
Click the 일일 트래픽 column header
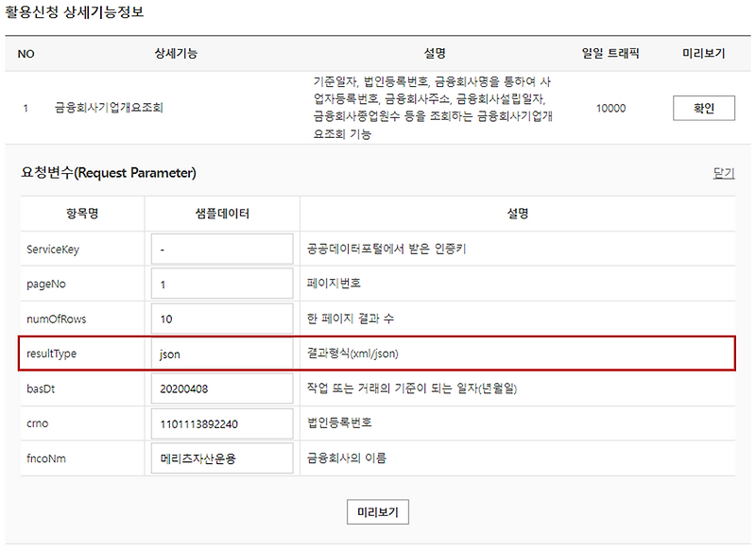pos(610,53)
